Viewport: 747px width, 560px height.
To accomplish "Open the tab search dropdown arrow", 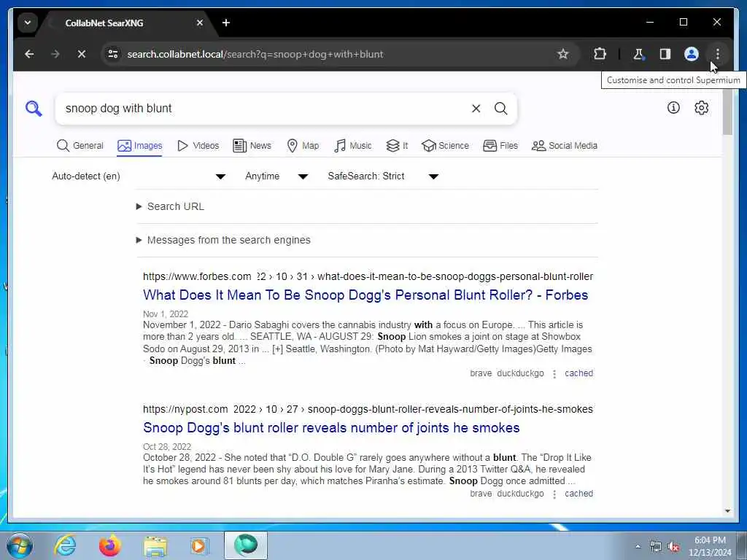I will point(28,23).
